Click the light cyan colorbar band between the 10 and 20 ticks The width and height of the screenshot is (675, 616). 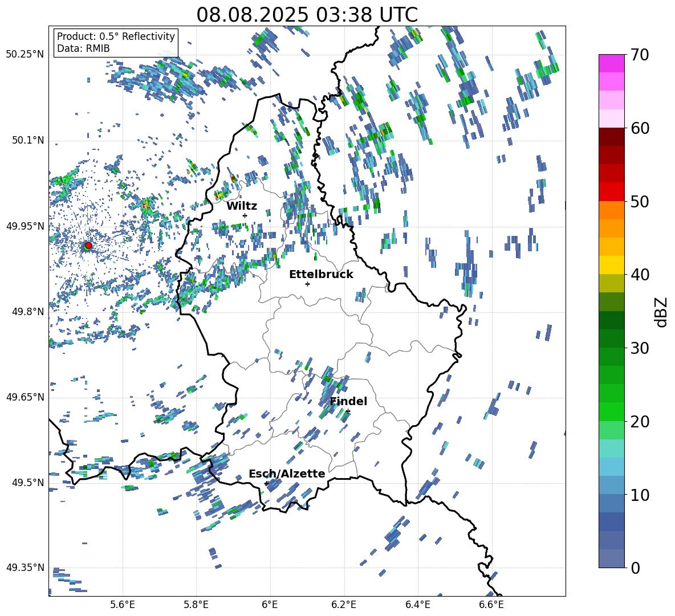click(x=611, y=448)
